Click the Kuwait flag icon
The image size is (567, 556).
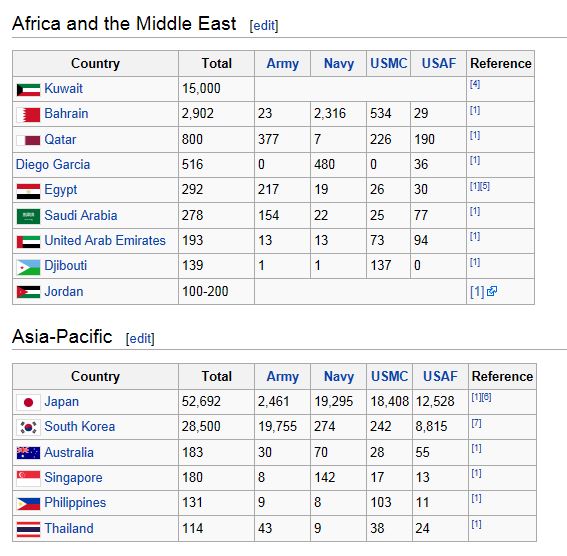click(x=28, y=90)
